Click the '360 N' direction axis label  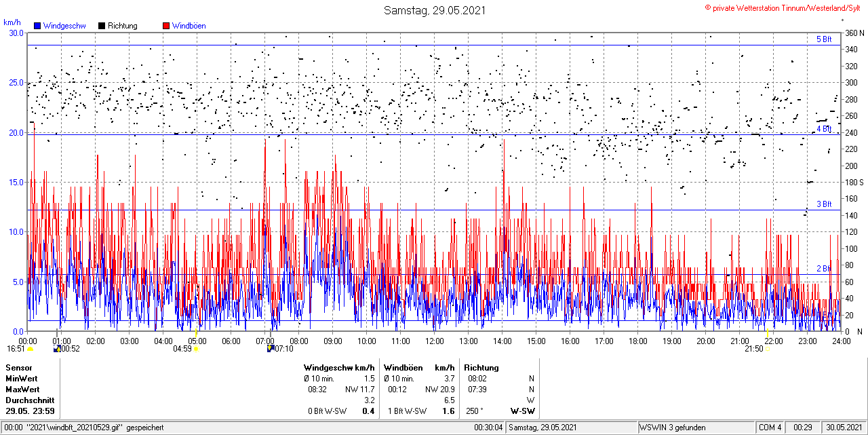coord(854,33)
